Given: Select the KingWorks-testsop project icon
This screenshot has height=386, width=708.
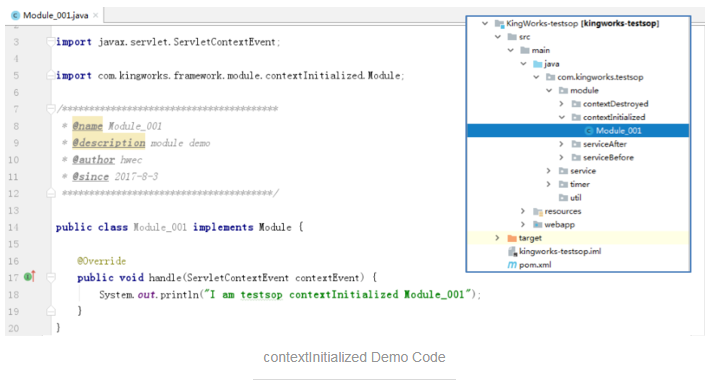Looking at the screenshot, I should [499, 23].
